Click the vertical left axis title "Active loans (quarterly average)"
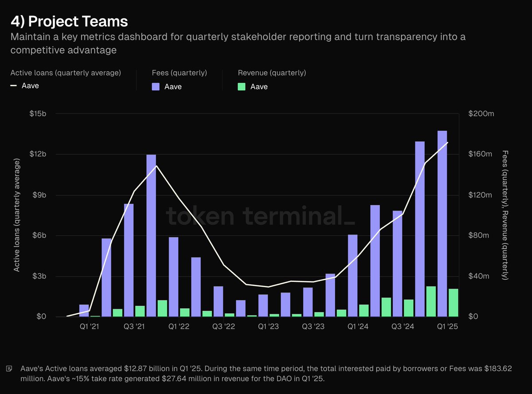This screenshot has width=532, height=394. (17, 215)
